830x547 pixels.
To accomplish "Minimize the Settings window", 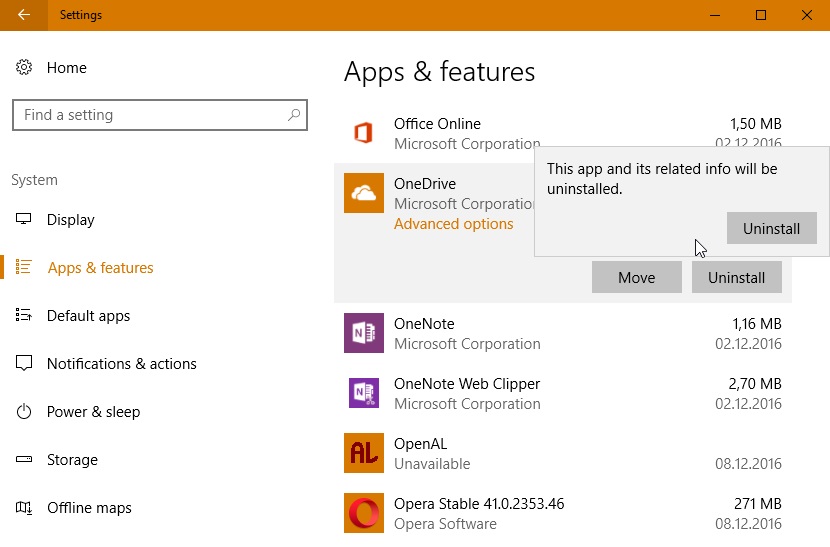I will click(715, 15).
